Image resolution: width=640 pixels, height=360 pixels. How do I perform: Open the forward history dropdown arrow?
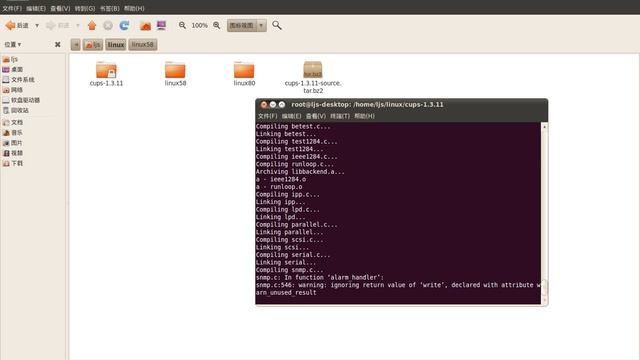[x=78, y=25]
